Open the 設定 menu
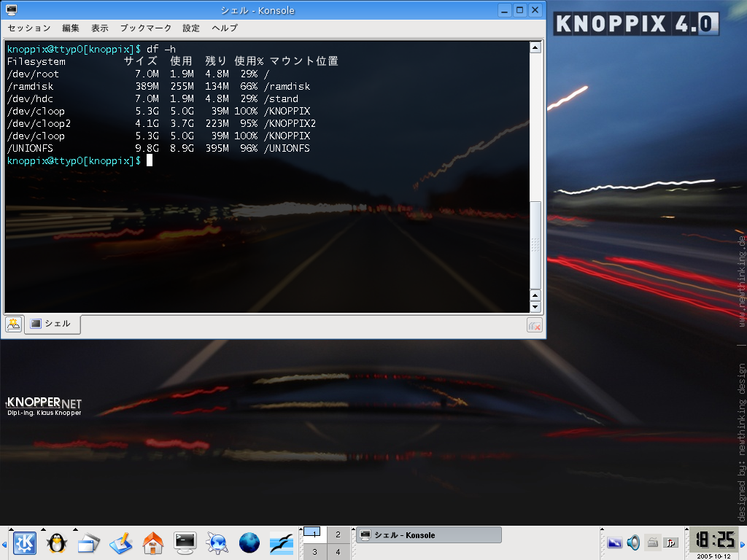 coord(191,28)
